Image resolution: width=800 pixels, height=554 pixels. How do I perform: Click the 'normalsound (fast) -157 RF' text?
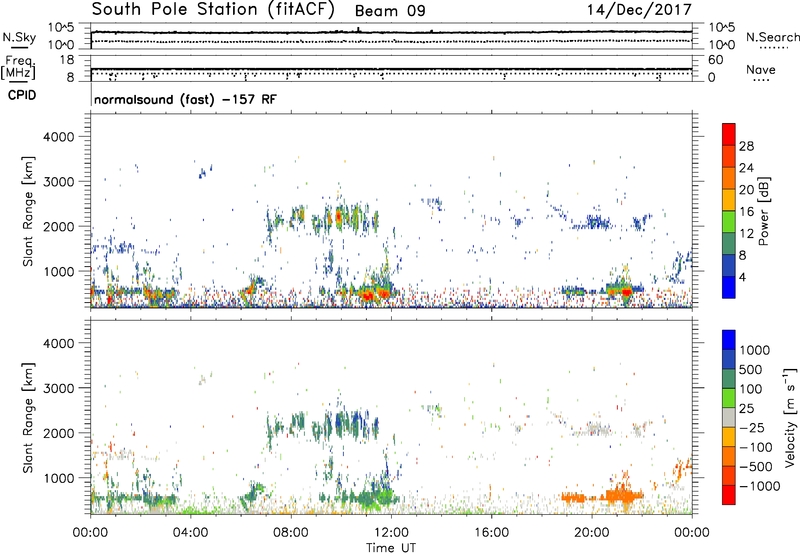coord(185,99)
